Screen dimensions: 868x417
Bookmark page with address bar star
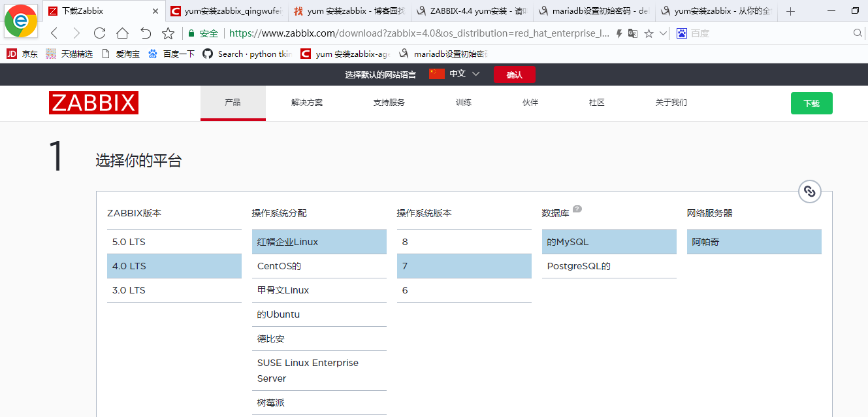(x=649, y=33)
